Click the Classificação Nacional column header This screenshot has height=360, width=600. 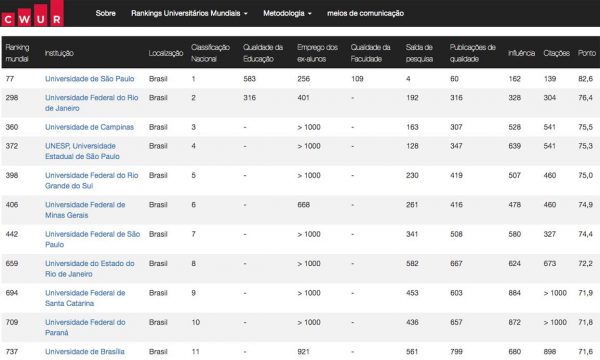(x=210, y=53)
